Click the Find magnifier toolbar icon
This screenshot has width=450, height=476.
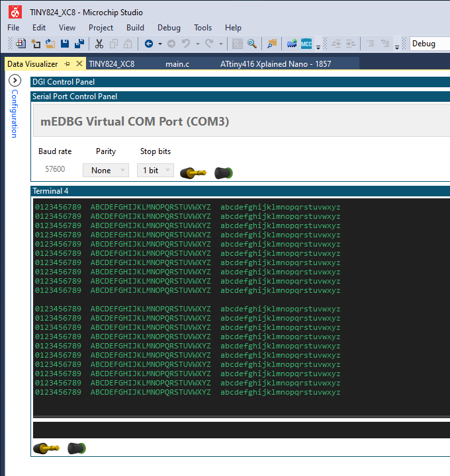(252, 44)
